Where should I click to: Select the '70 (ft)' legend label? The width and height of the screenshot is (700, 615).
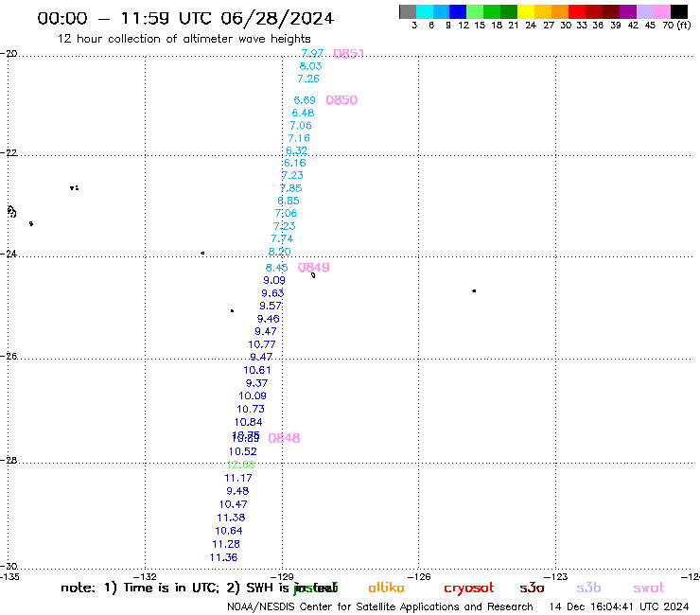(x=676, y=26)
